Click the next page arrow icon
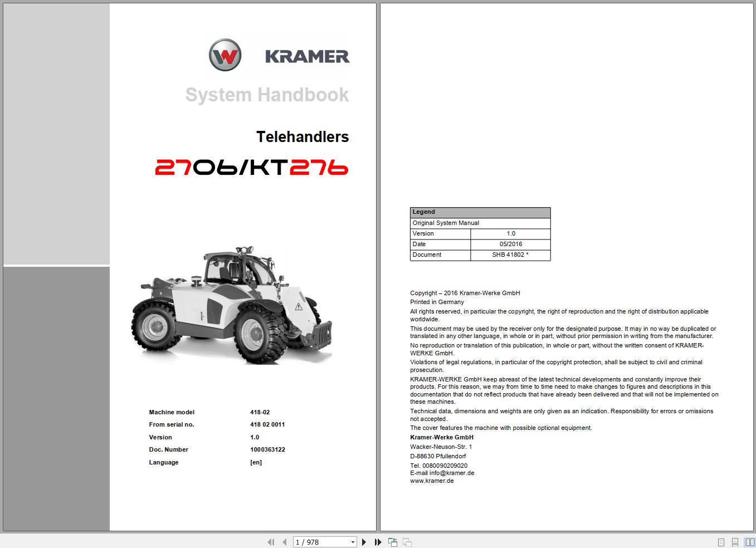The width and height of the screenshot is (756, 548). 364,541
